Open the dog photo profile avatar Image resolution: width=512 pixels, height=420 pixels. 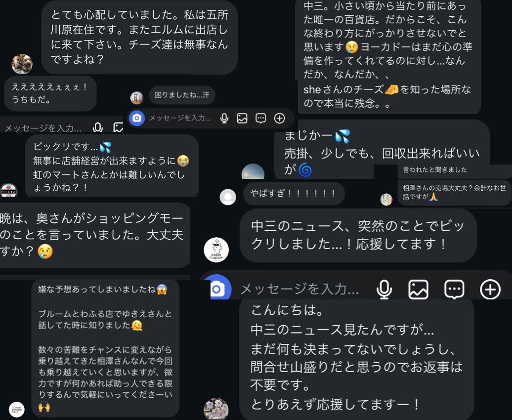[22, 64]
